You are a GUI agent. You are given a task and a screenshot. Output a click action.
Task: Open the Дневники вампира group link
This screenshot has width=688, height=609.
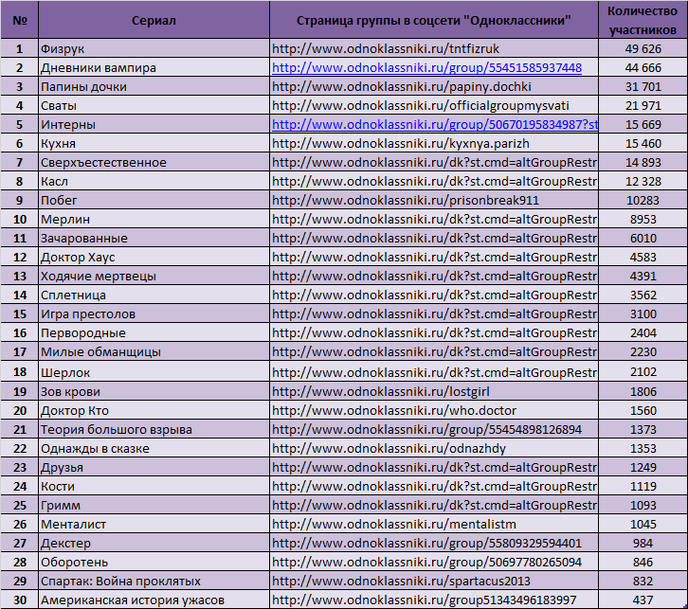(x=426, y=68)
